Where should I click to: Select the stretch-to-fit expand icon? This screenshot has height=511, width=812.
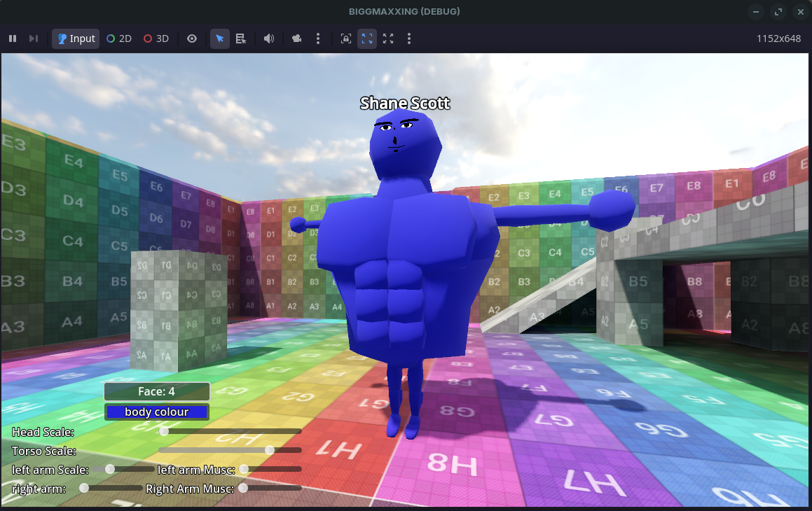tap(367, 38)
